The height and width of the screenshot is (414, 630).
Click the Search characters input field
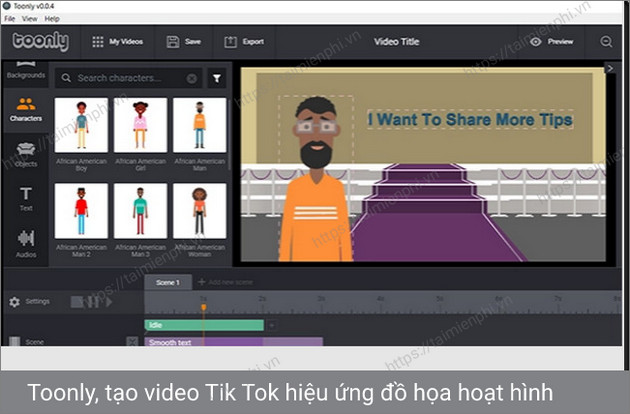click(x=125, y=78)
